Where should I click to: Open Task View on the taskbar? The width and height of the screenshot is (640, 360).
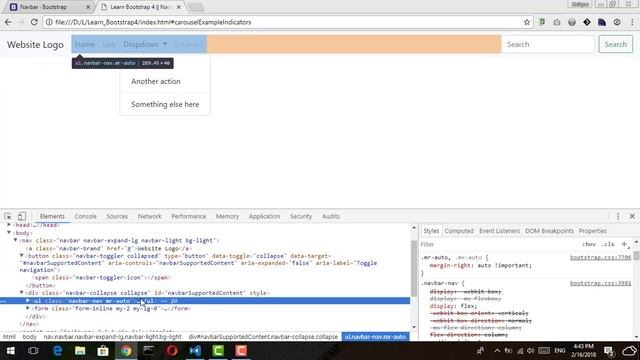[x=33, y=351]
